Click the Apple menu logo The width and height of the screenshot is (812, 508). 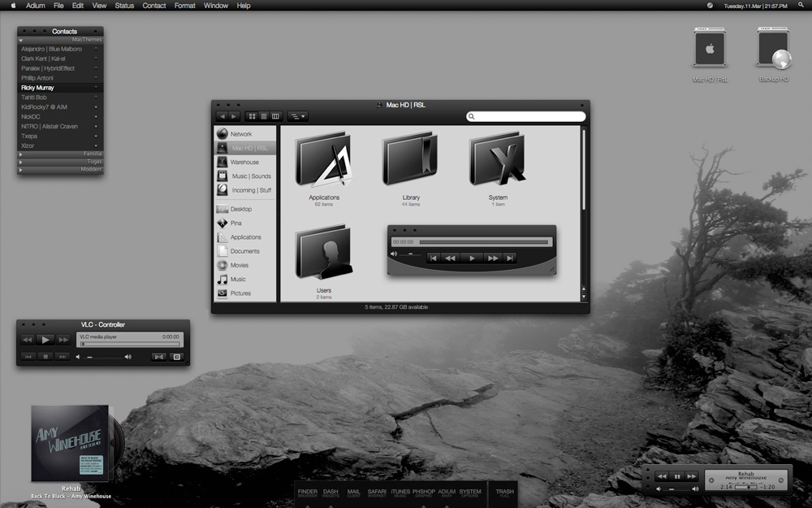(14, 5)
